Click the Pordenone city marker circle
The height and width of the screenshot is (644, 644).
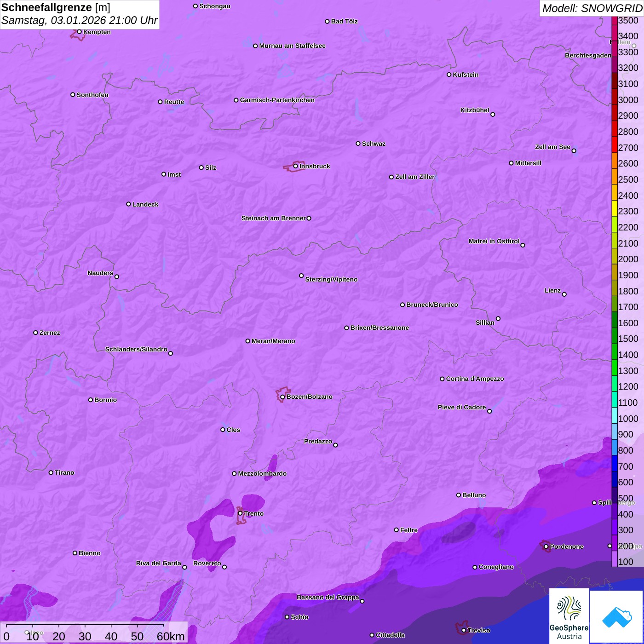coord(546,546)
